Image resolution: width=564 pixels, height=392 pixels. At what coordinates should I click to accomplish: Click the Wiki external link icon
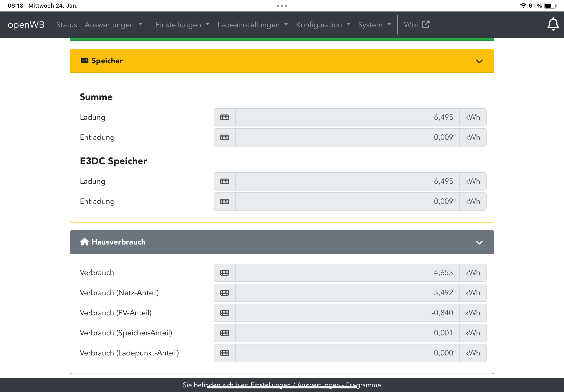(426, 25)
